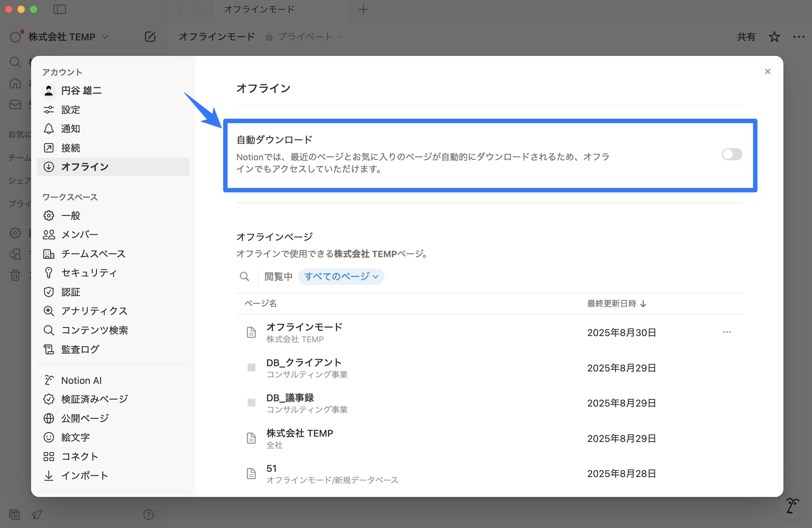
Task: Open セキュリティ settings
Action: coord(113,273)
